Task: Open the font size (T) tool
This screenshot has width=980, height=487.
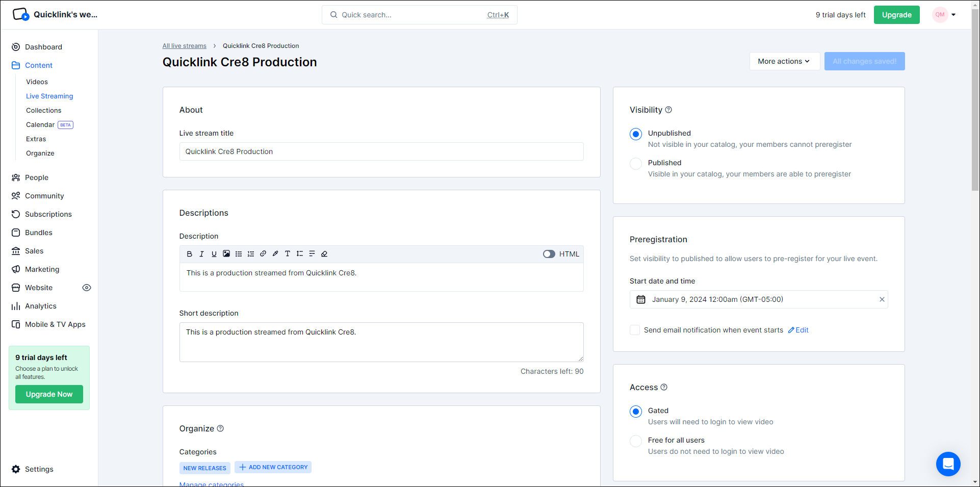Action: tap(288, 254)
